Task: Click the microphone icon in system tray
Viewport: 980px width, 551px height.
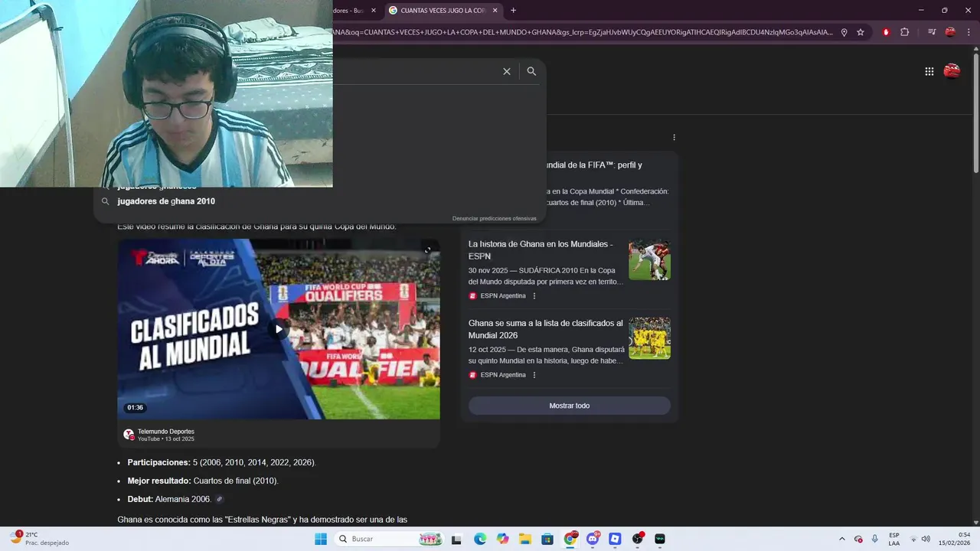Action: pyautogui.click(x=874, y=539)
